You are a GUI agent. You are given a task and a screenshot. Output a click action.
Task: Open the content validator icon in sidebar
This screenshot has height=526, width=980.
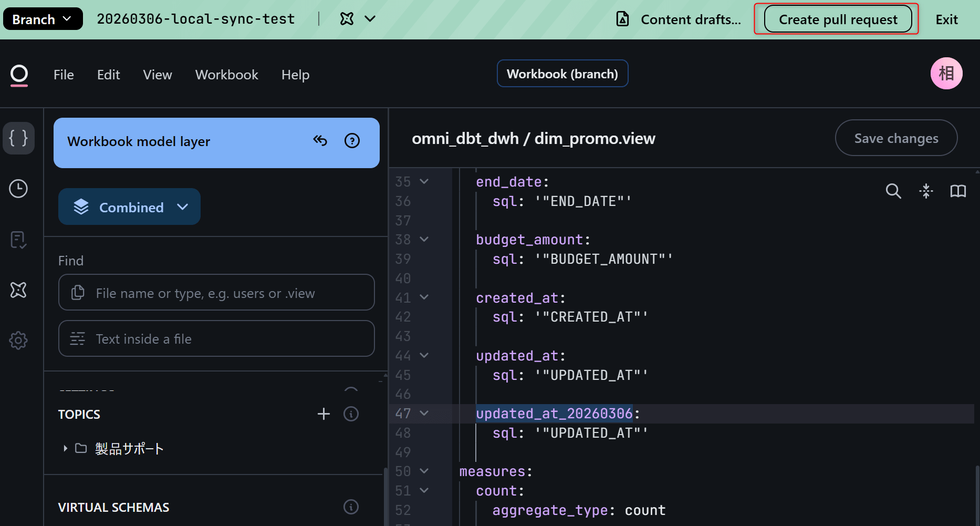pyautogui.click(x=18, y=240)
